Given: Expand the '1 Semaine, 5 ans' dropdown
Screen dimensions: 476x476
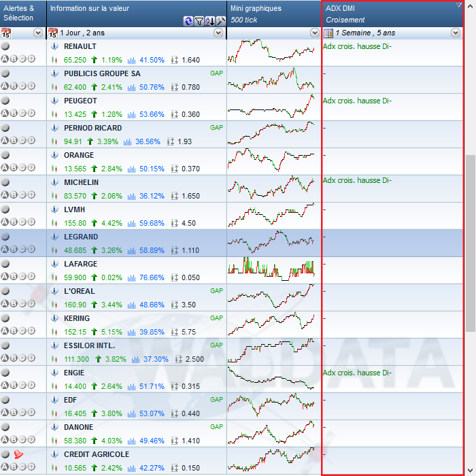Looking at the screenshot, I should tap(456, 33).
